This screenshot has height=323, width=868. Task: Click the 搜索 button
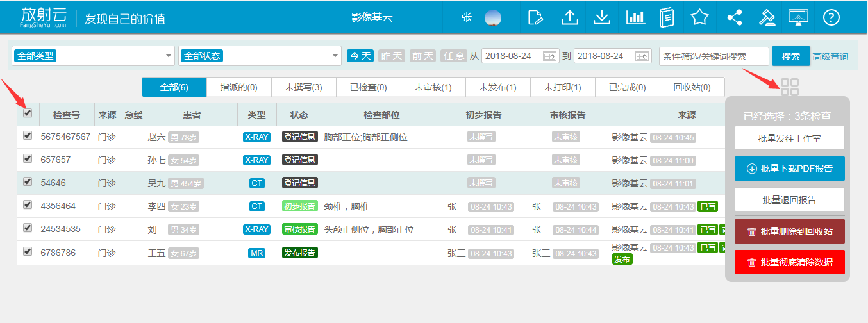(790, 56)
